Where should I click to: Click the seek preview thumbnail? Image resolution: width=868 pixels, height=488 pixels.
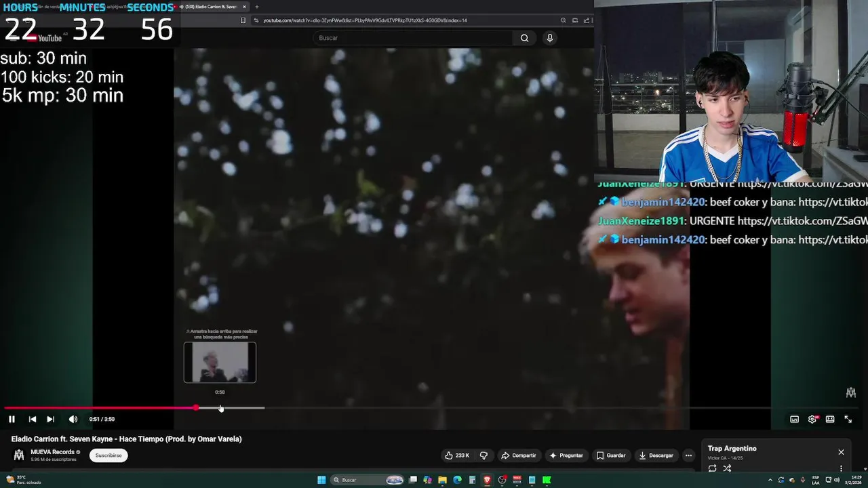(220, 363)
